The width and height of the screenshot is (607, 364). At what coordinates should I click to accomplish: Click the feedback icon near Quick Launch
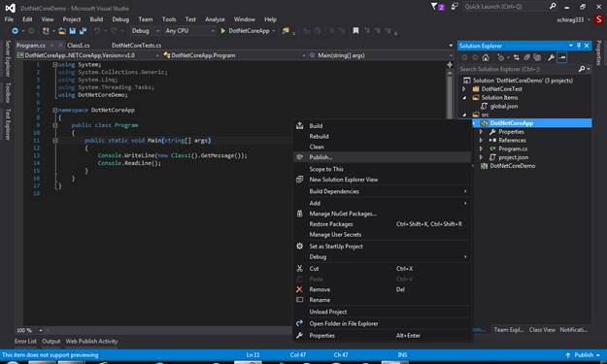[455, 7]
